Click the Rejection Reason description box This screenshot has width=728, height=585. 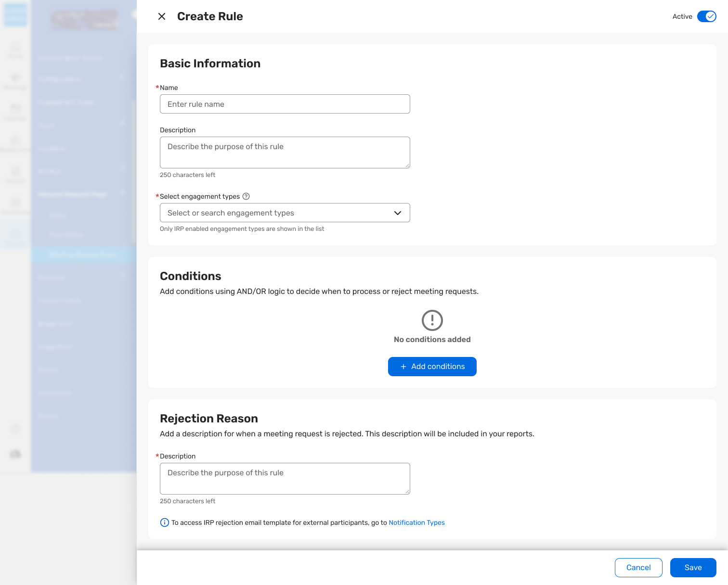(x=285, y=479)
